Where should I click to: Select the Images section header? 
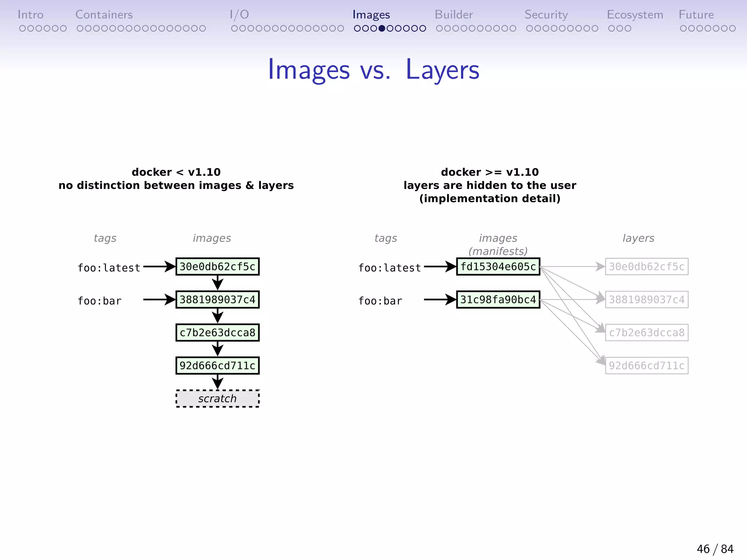[x=371, y=15]
